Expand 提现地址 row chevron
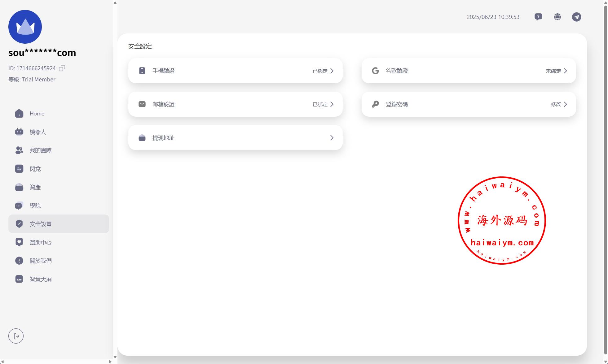The image size is (608, 364). point(332,138)
